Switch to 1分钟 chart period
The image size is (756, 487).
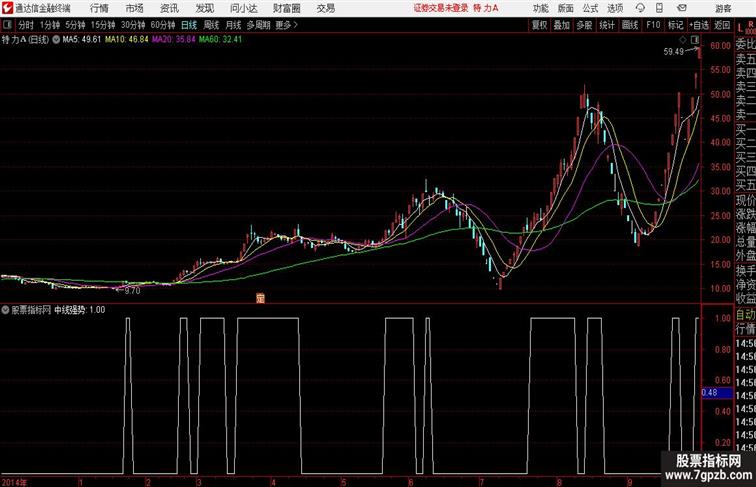point(50,25)
